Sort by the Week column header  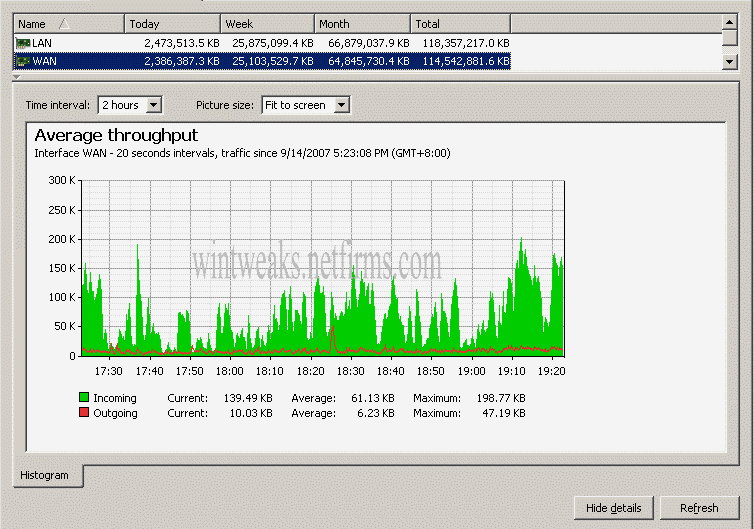267,24
